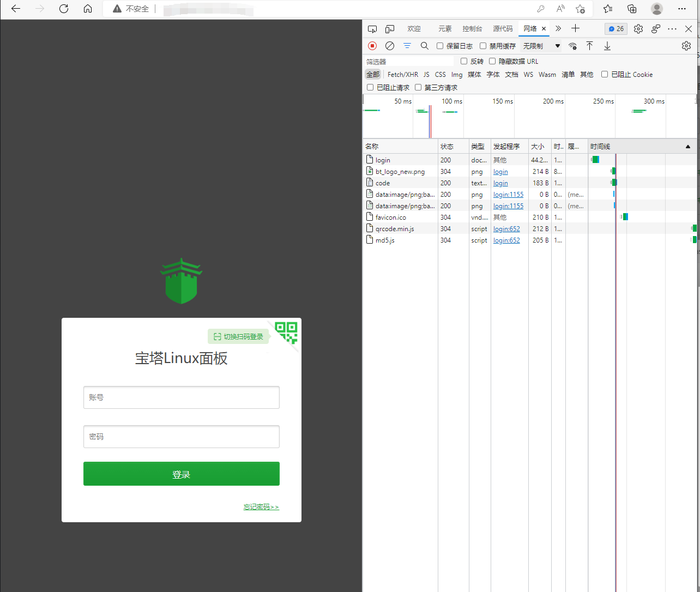This screenshot has width=700, height=592.
Task: Open the browser profile avatar
Action: click(x=657, y=9)
